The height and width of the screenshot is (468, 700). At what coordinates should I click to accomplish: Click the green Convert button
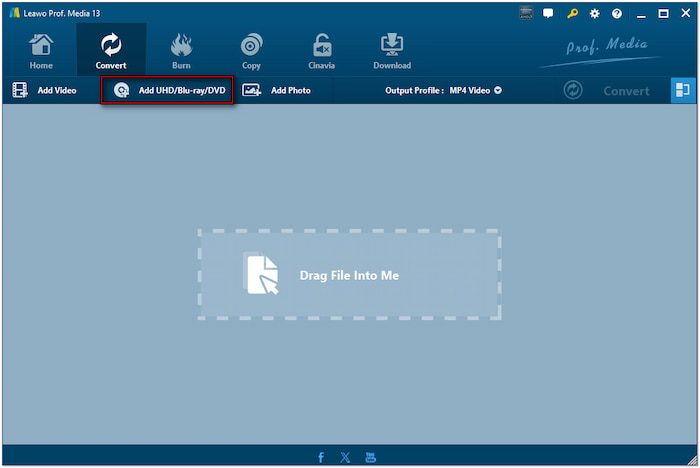[606, 91]
